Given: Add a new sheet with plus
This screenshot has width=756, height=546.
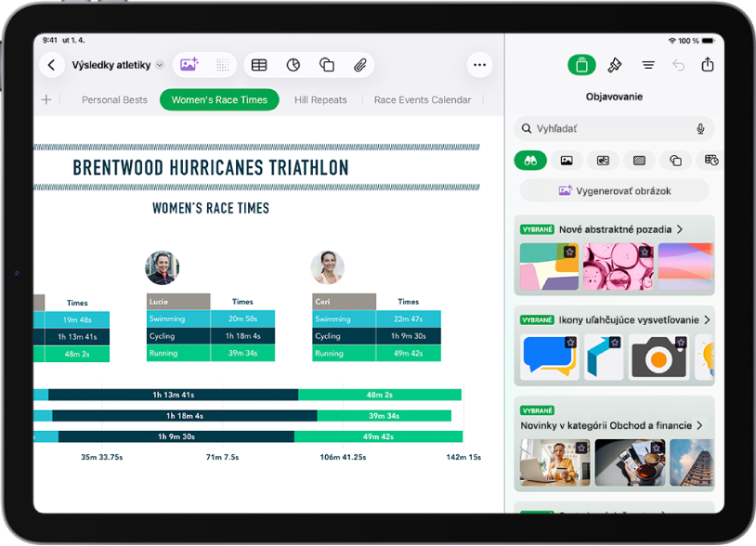Looking at the screenshot, I should coord(46,99).
